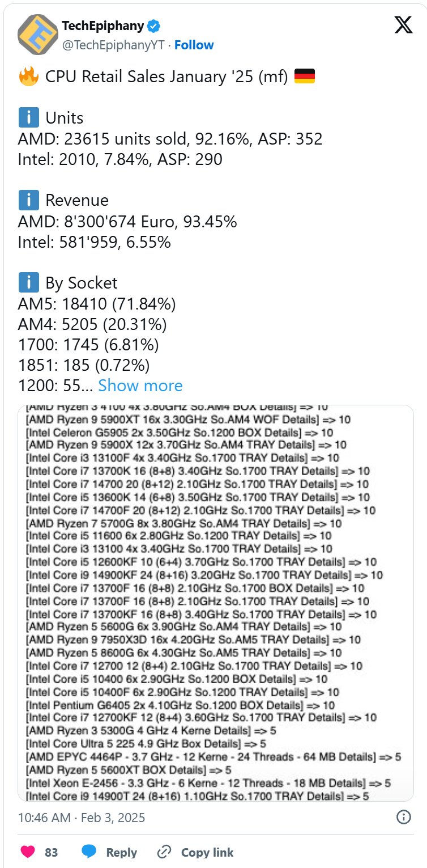Click the blue verified badge
This screenshot has height=868, width=427.
point(155,26)
